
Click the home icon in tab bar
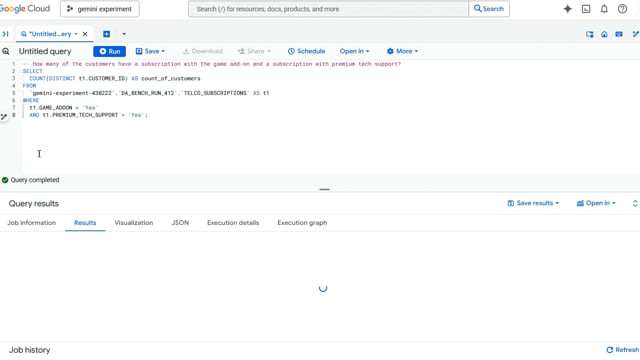pyautogui.click(x=604, y=34)
